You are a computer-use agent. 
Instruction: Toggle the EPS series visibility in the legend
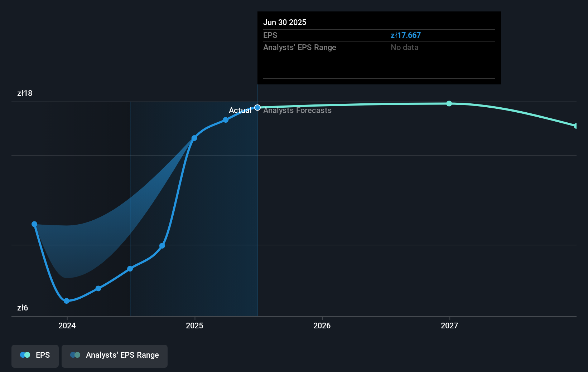tap(35, 356)
